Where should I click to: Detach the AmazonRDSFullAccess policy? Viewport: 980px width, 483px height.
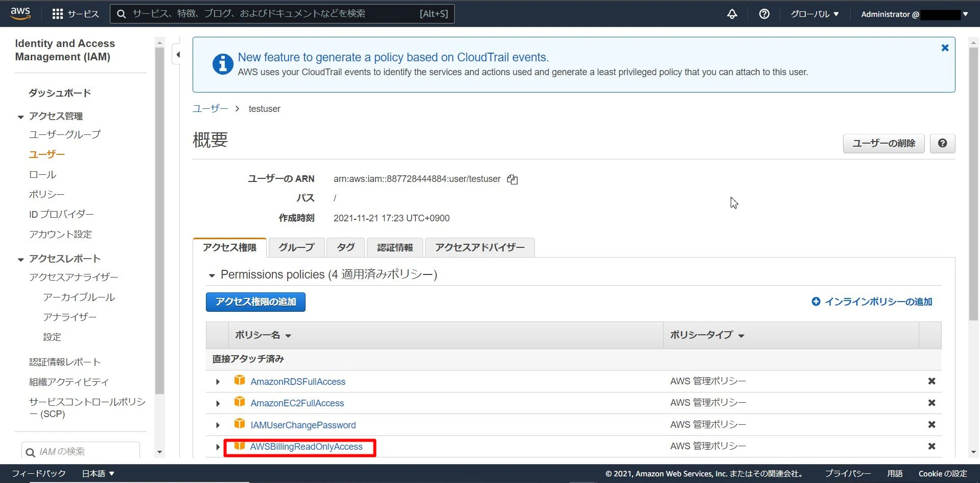[x=932, y=381]
